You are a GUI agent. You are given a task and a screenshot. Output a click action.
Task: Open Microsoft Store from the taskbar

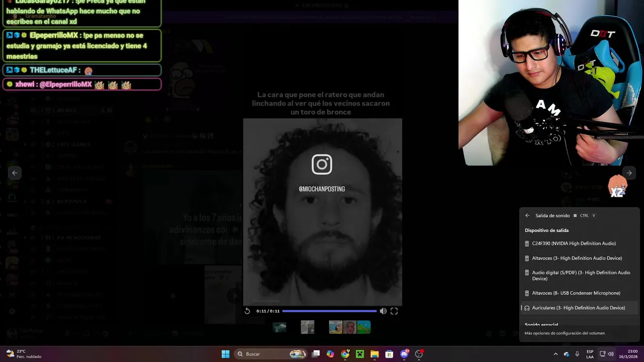tap(389, 354)
